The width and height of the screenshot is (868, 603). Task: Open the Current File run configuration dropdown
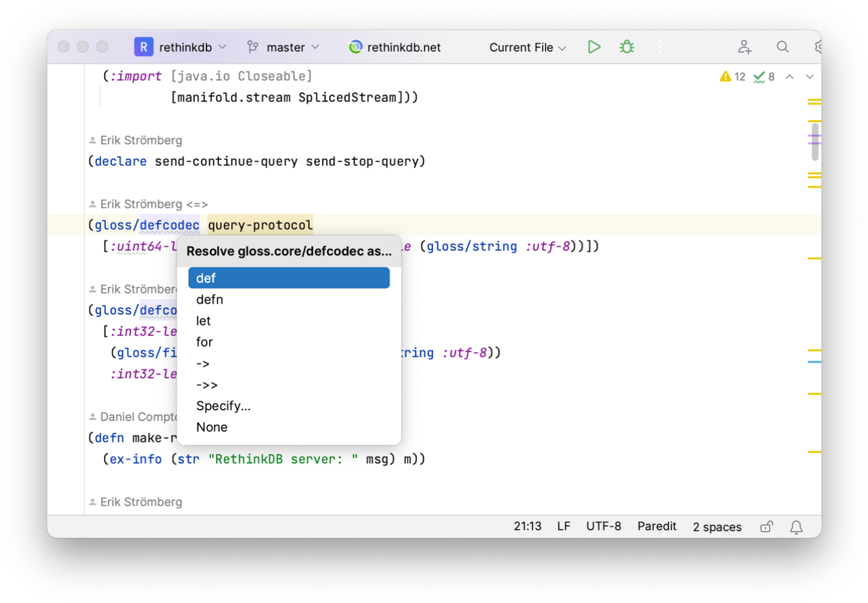[527, 47]
